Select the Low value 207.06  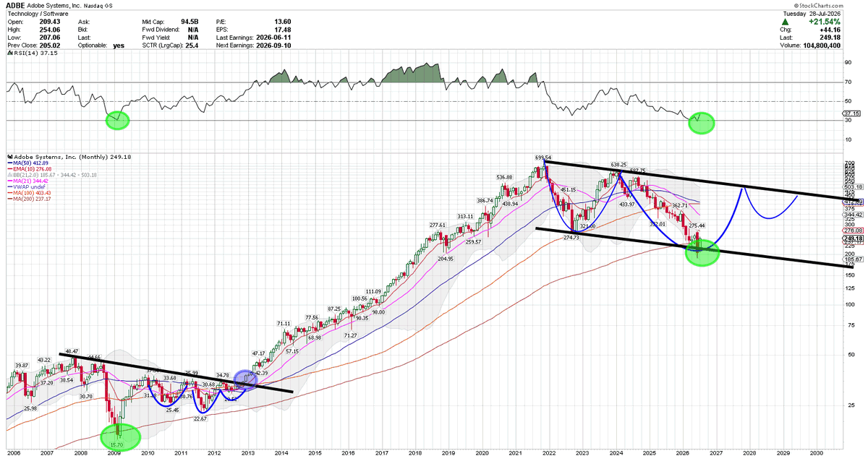point(50,38)
